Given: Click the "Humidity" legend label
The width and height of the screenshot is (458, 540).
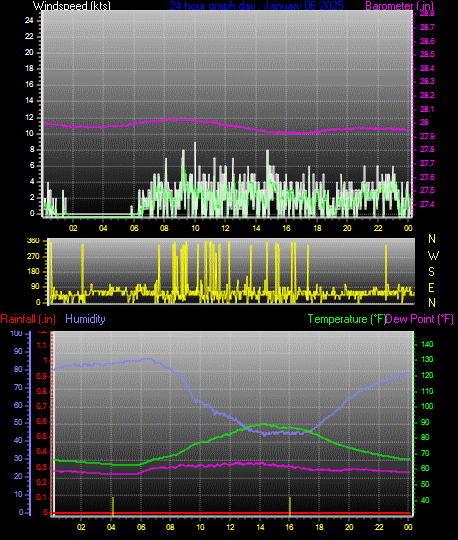Looking at the screenshot, I should pyautogui.click(x=85, y=319).
